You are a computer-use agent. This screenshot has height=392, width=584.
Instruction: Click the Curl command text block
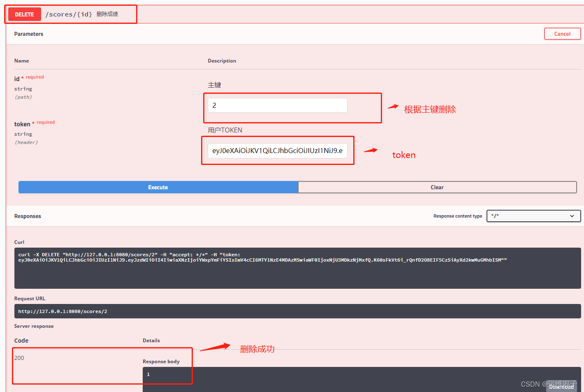coord(297,268)
